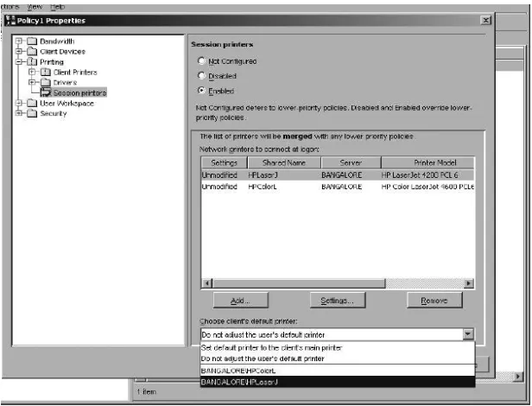Screen dimensions: 532x406
Task: Click the Settings... button
Action: click(x=338, y=301)
